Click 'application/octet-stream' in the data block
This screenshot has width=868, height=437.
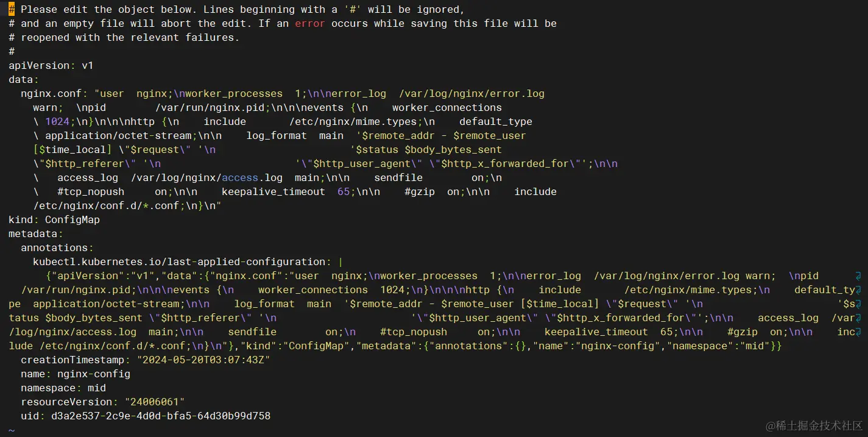click(118, 135)
